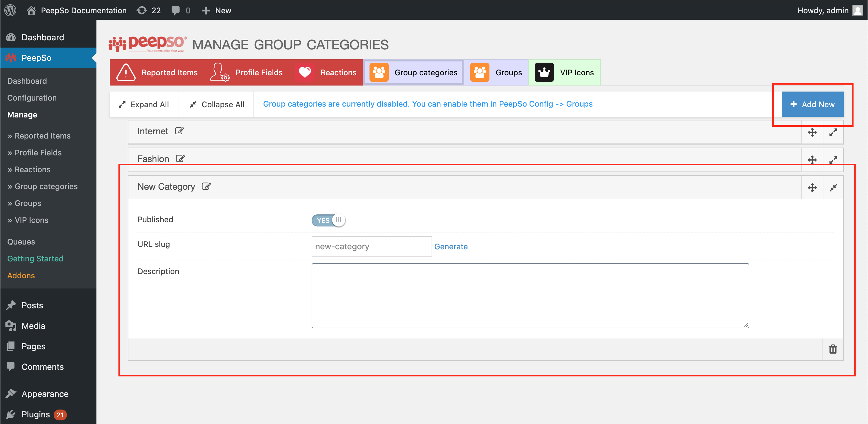868x424 pixels.
Task: Open the Queues submenu item
Action: (x=21, y=242)
